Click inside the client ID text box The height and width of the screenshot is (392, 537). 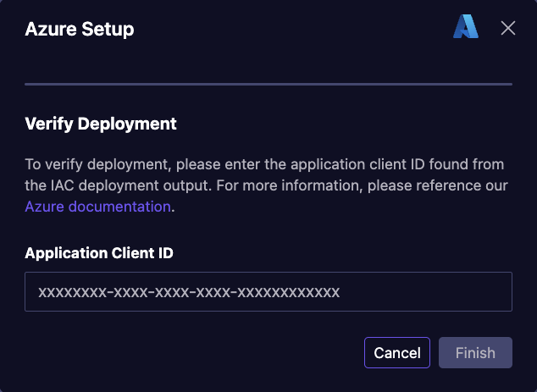tap(268, 292)
